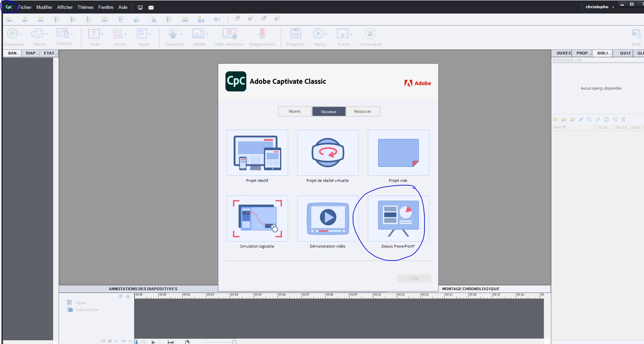
Task: Click the Objets toolbar icon
Action: point(142,33)
